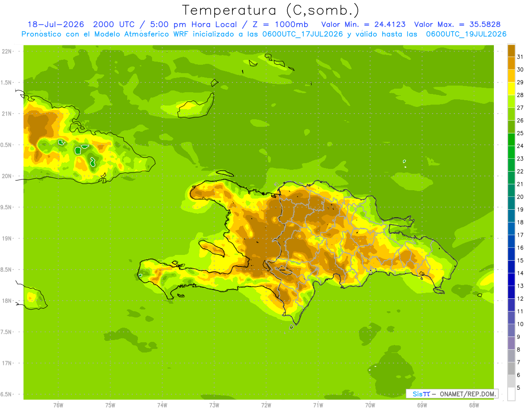The width and height of the screenshot is (532, 411).
Task: Click the colorbar label "15"
Action: tap(520, 260)
